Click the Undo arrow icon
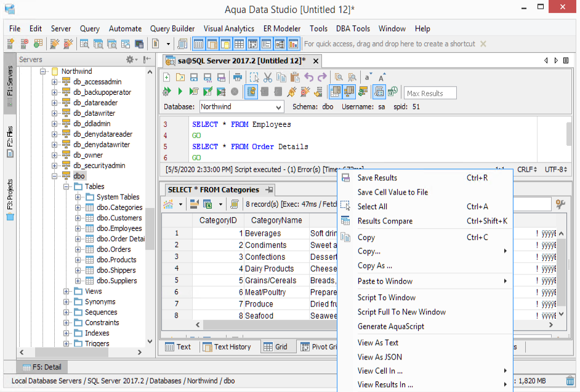This screenshot has height=392, width=580. point(308,78)
